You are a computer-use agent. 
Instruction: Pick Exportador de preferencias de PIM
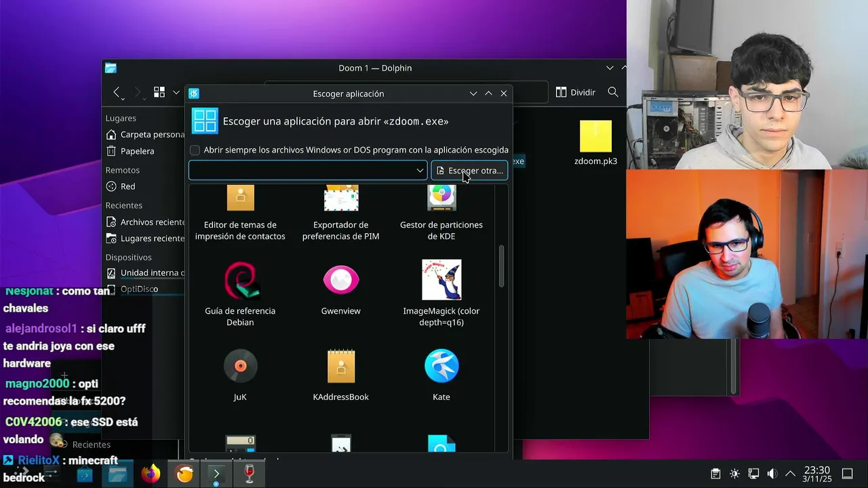point(340,213)
